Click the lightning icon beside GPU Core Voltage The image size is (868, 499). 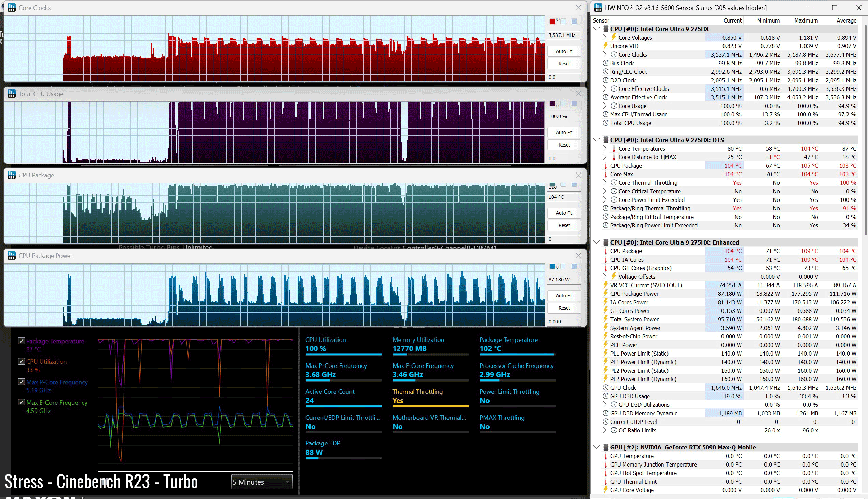point(606,490)
